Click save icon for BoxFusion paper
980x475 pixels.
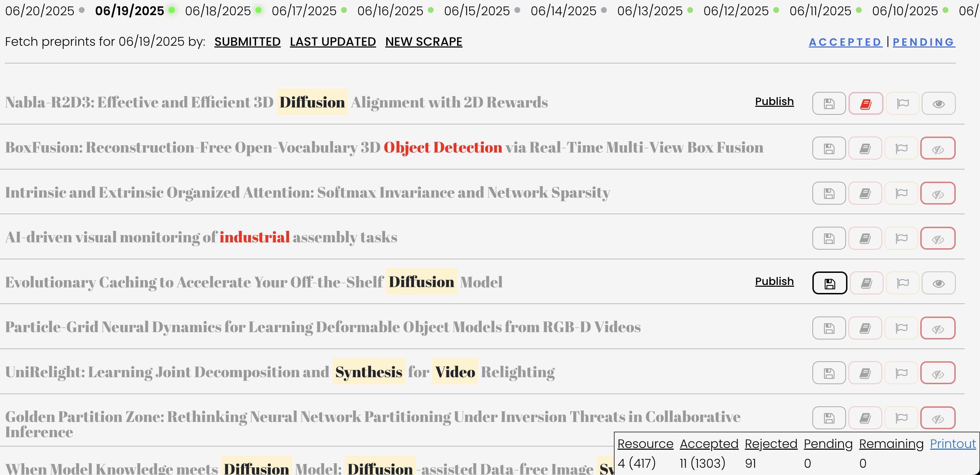coord(829,148)
